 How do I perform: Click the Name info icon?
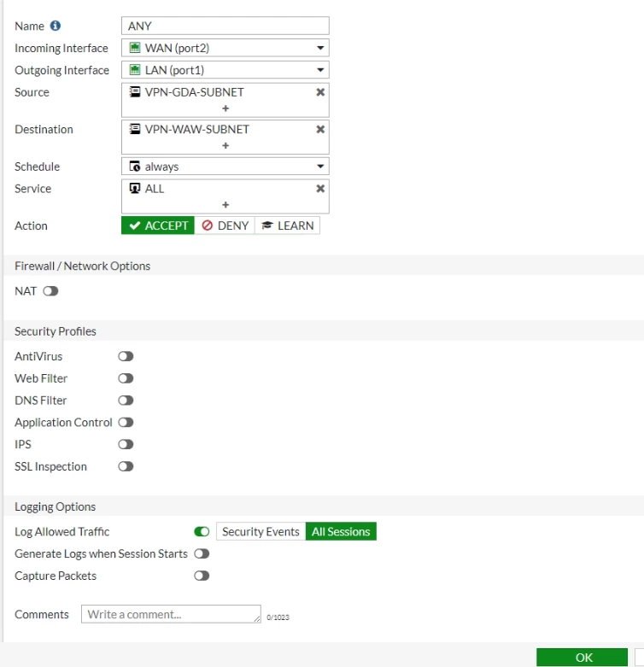tap(56, 26)
